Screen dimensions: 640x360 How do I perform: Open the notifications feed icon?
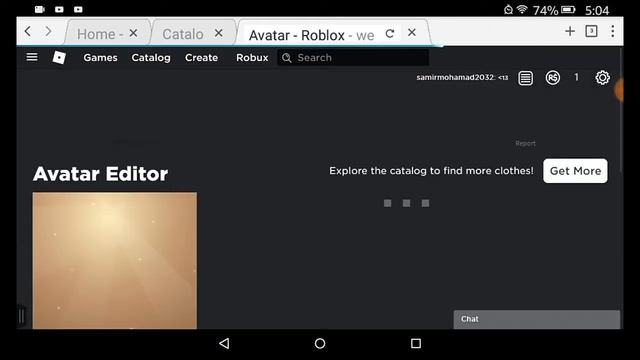pyautogui.click(x=525, y=78)
